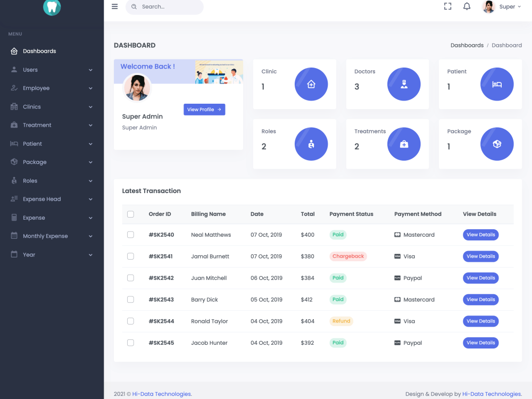Expand the Expense Head chevron

click(90, 199)
